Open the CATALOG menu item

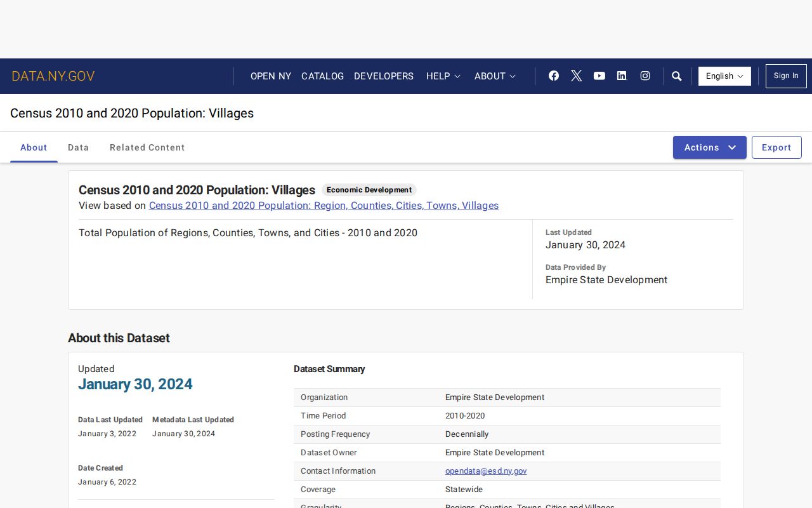click(322, 76)
